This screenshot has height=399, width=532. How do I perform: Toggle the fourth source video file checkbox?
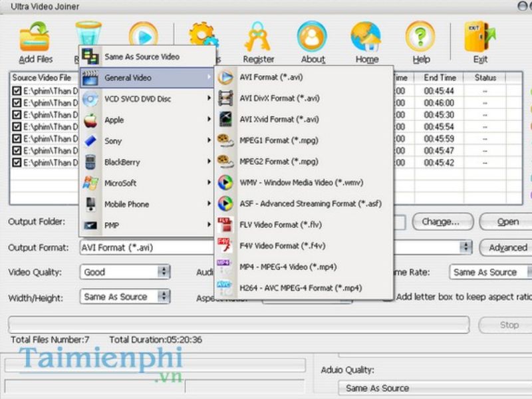pos(17,127)
